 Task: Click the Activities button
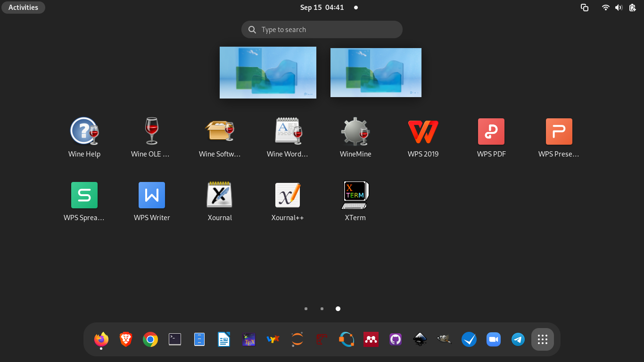click(x=23, y=8)
